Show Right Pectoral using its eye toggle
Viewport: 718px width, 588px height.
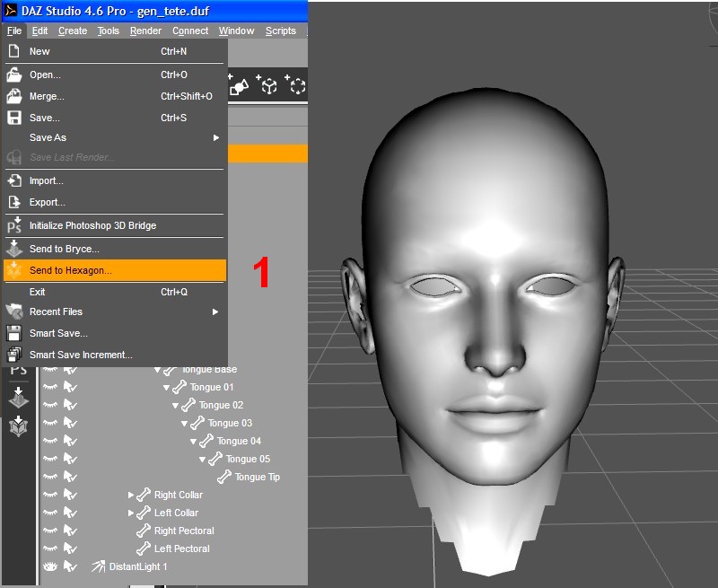[50, 531]
